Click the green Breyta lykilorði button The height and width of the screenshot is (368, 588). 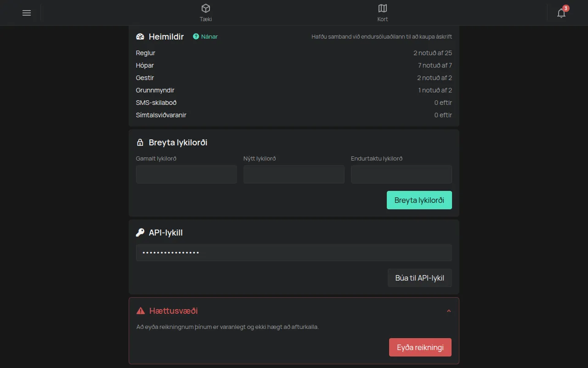click(x=419, y=200)
